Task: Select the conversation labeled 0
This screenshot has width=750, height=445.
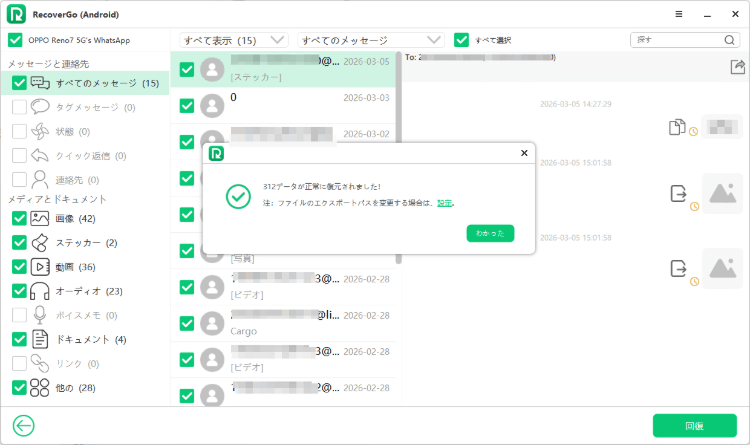Action: pos(283,105)
